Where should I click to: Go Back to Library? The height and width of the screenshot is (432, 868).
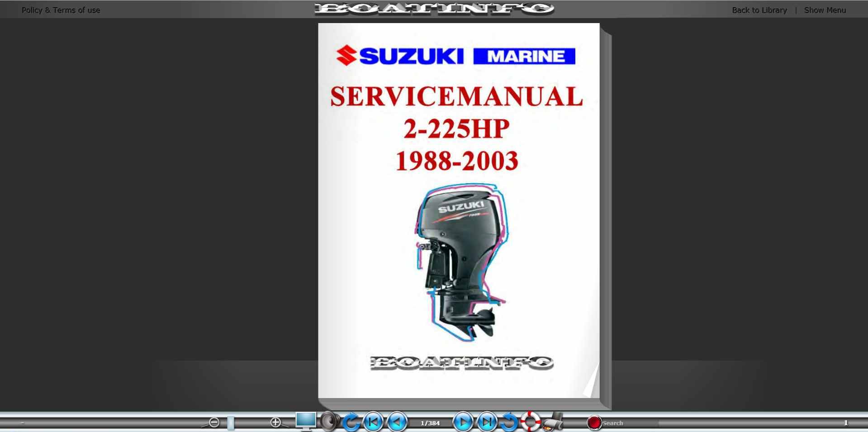(x=759, y=10)
